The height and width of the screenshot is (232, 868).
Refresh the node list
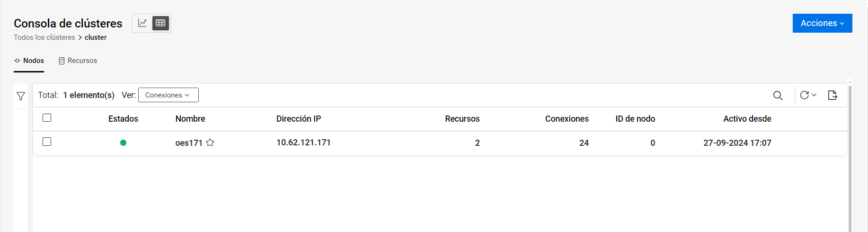[804, 95]
